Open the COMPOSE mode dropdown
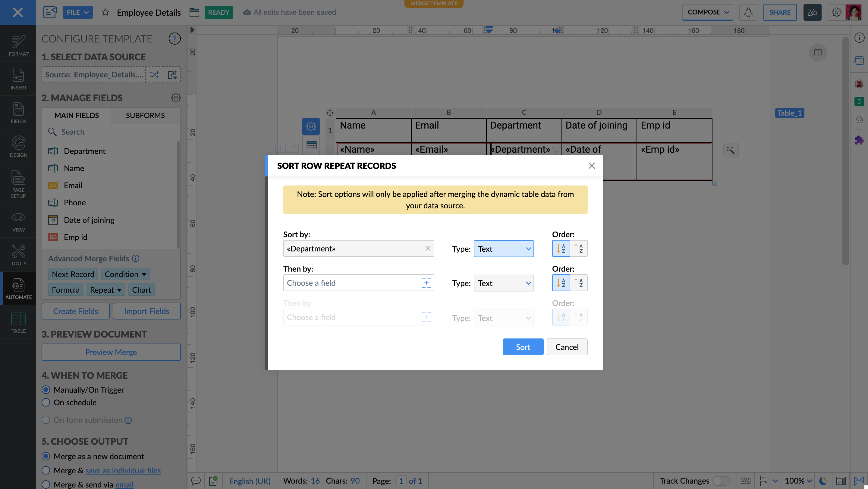This screenshot has width=868, height=489. pos(708,12)
